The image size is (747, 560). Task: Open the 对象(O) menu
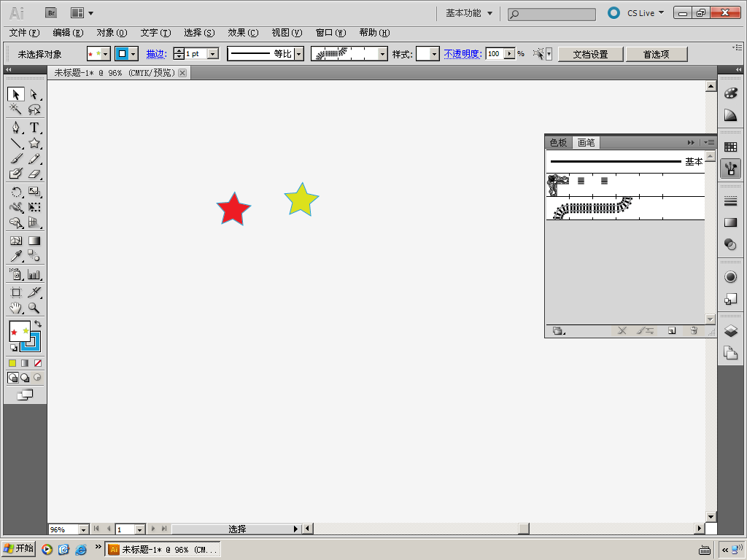click(x=112, y=33)
